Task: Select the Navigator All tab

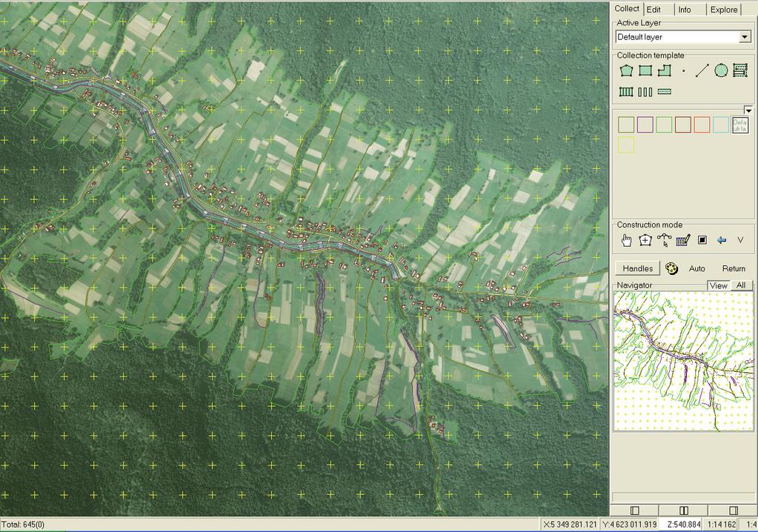Action: [741, 285]
